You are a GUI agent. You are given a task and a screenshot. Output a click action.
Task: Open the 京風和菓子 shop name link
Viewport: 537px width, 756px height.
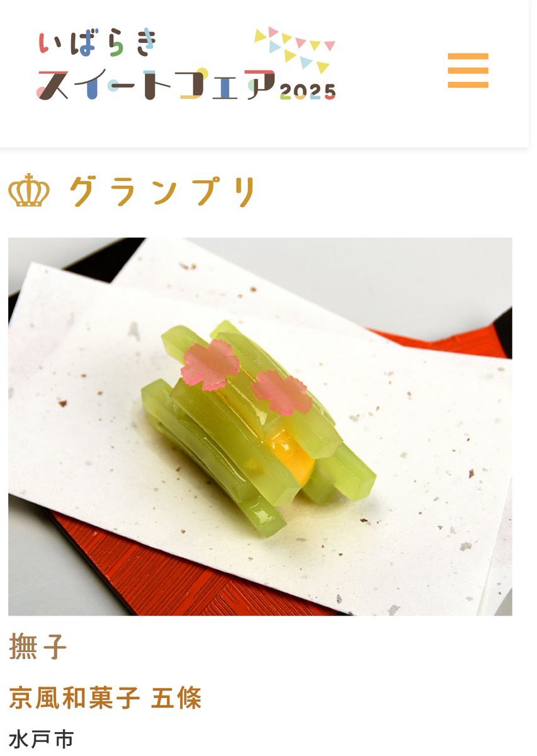point(74,698)
